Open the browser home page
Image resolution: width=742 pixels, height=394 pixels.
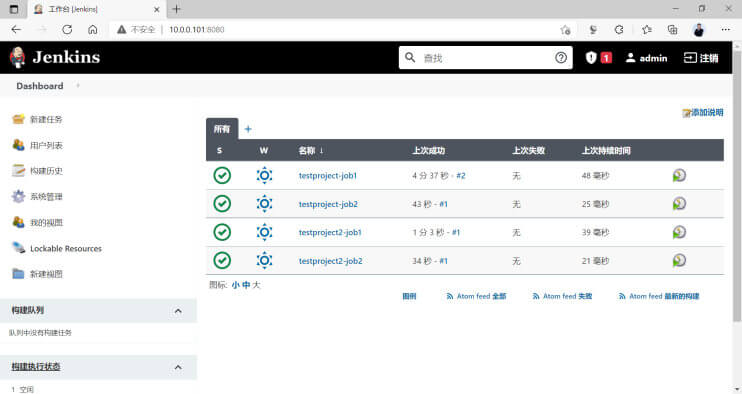(93, 29)
